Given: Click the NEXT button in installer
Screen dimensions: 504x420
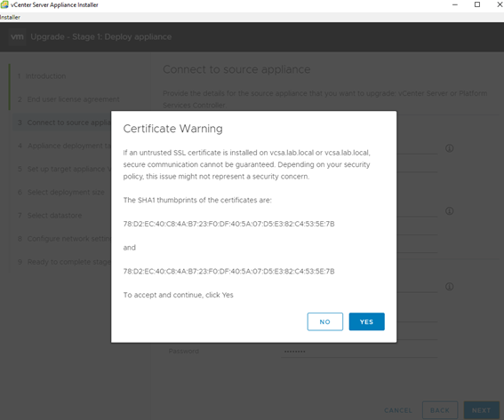Looking at the screenshot, I should click(481, 410).
